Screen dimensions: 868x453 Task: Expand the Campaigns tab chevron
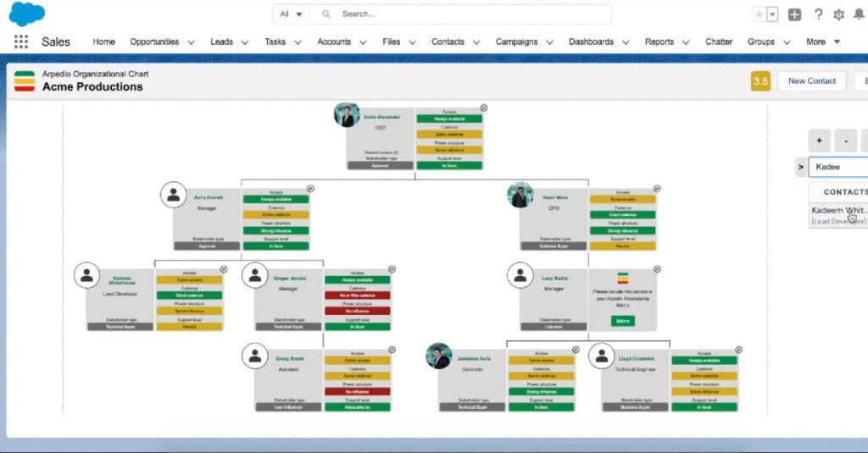click(x=549, y=42)
